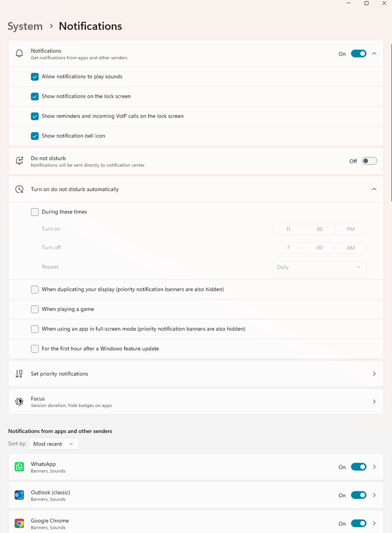Click the Set priority notifications arrows icon
The image size is (392, 533).
click(x=20, y=374)
